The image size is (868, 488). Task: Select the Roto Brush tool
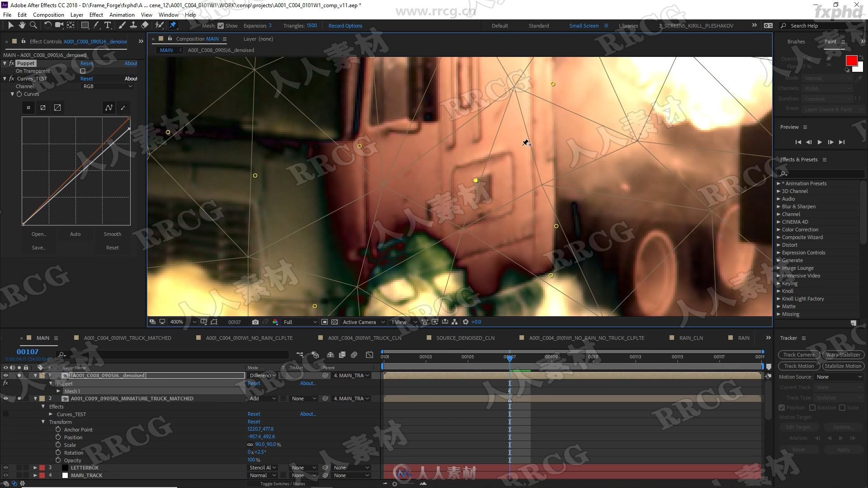tap(159, 25)
